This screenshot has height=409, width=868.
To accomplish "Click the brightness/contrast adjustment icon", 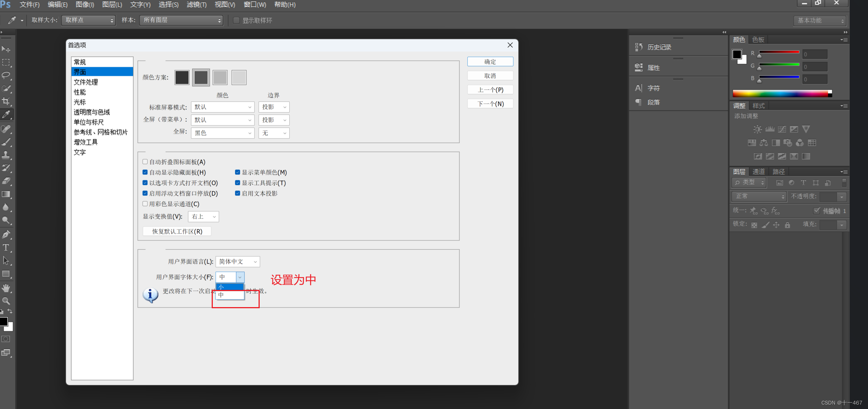I will pos(757,129).
